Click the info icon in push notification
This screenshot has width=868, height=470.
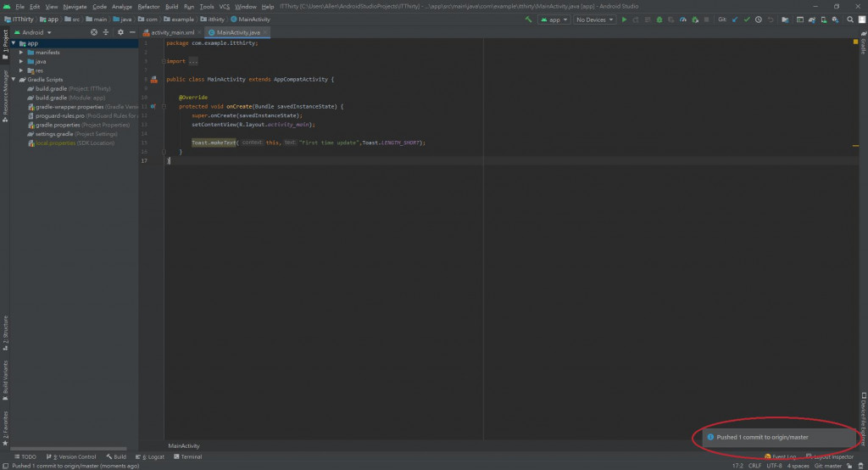(x=710, y=437)
